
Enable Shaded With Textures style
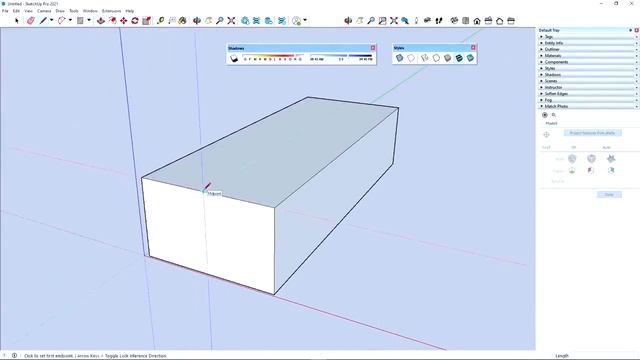tap(459, 58)
